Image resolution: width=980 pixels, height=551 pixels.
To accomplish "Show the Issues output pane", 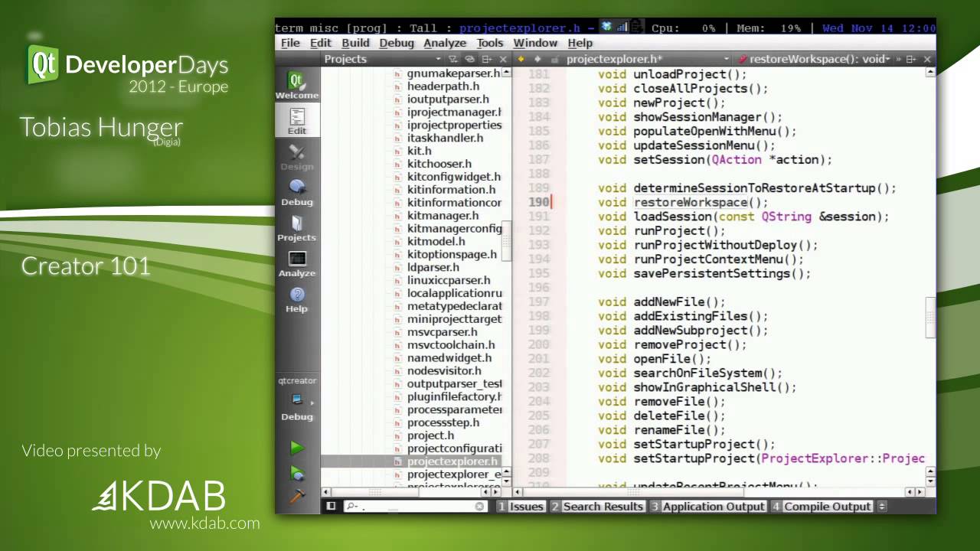I will [521, 507].
